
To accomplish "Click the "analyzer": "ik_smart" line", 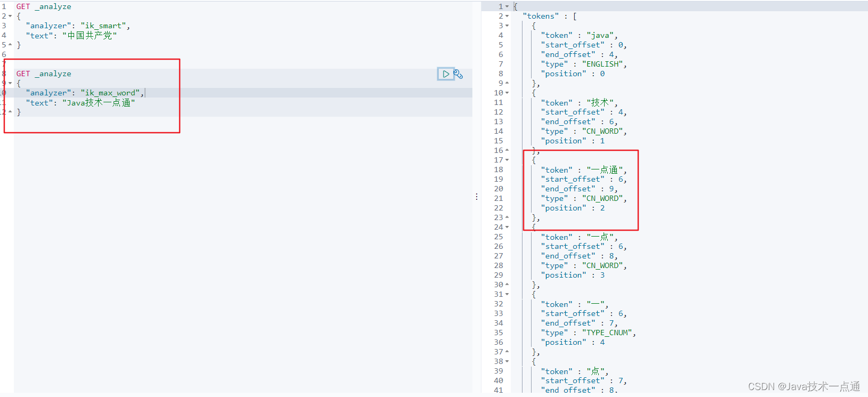I will (78, 26).
